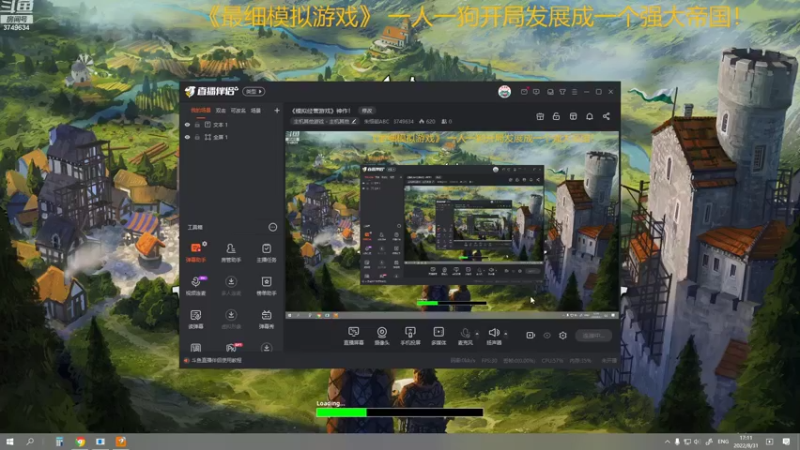Toggle lock on the 文本 1 source
The height and width of the screenshot is (450, 800).
[197, 124]
